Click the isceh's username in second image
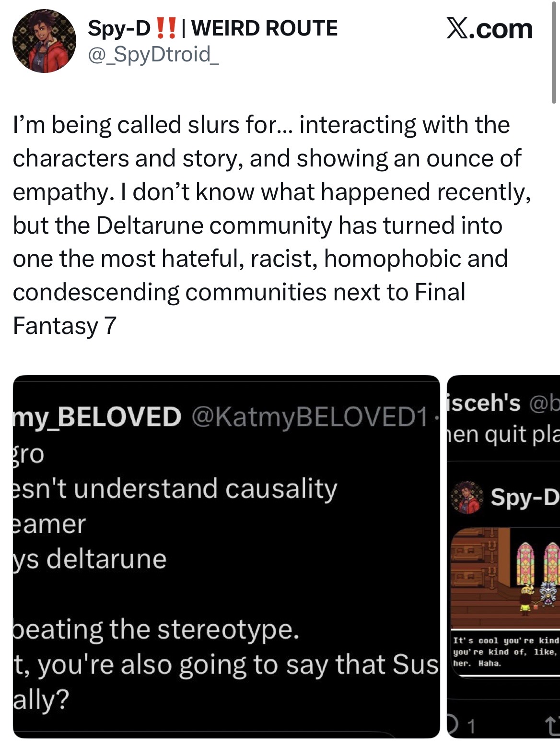The image size is (560, 748). (484, 402)
